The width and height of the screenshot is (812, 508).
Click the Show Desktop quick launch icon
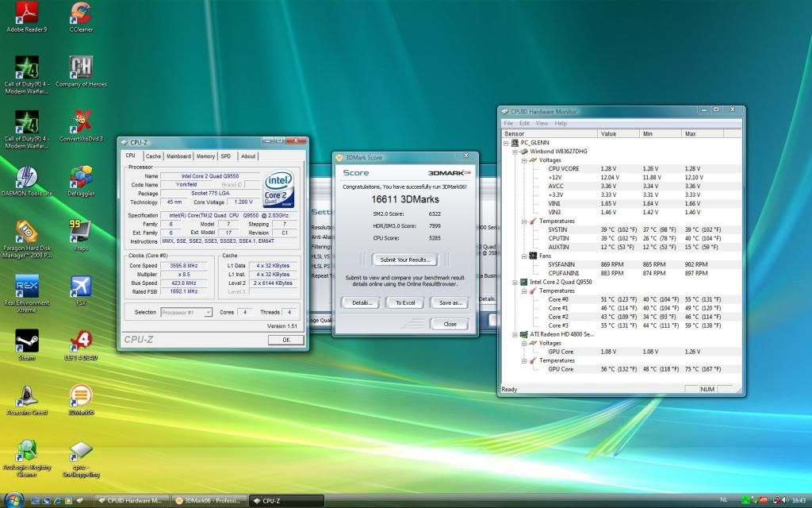coord(35,501)
